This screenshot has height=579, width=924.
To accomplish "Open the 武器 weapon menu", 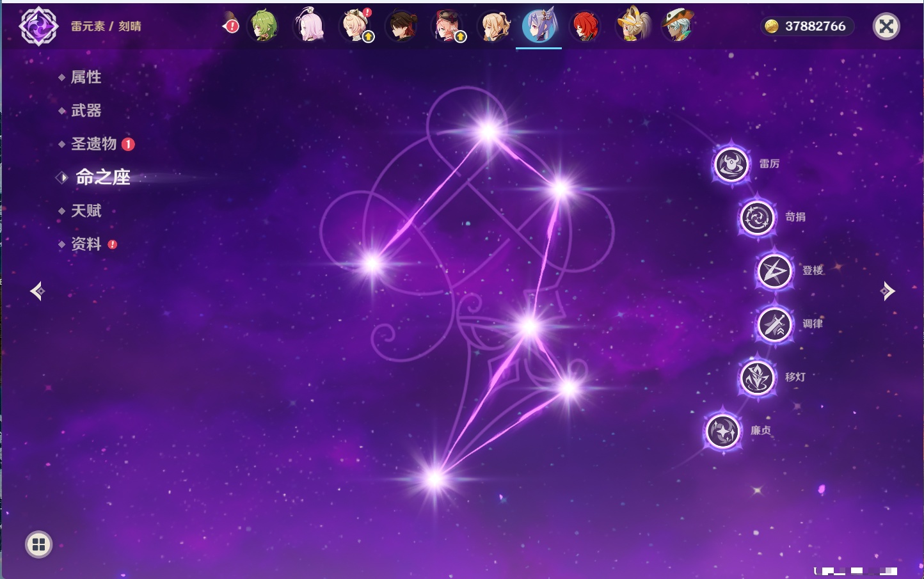I will click(86, 111).
